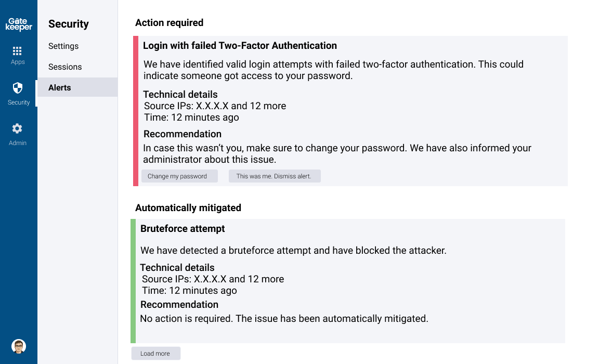Click the Security shield icon
Viewport: 599px width, 364px height.
click(x=18, y=87)
